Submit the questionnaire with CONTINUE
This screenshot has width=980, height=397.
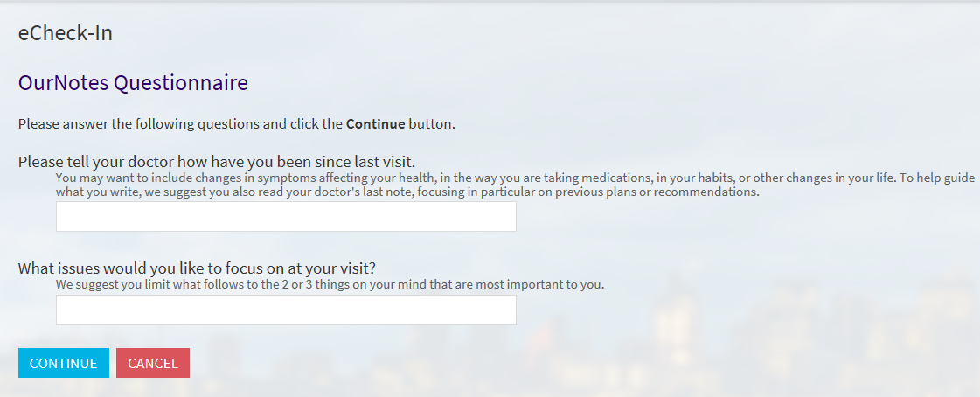coord(64,363)
